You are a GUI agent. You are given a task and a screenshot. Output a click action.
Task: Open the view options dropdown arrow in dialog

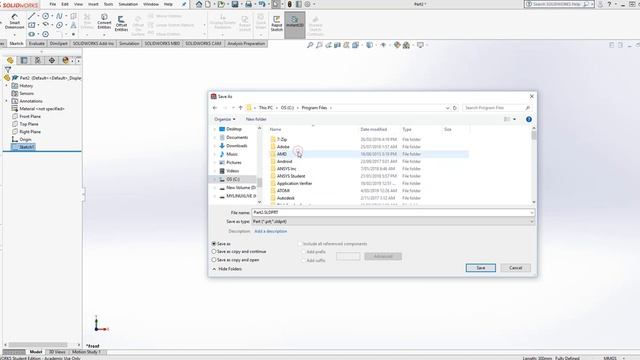pos(514,119)
